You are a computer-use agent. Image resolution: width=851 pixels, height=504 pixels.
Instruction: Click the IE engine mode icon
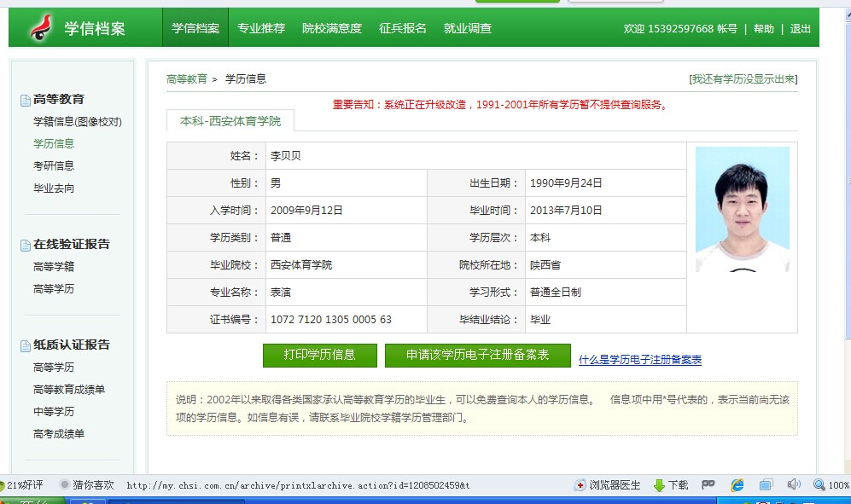tap(737, 485)
